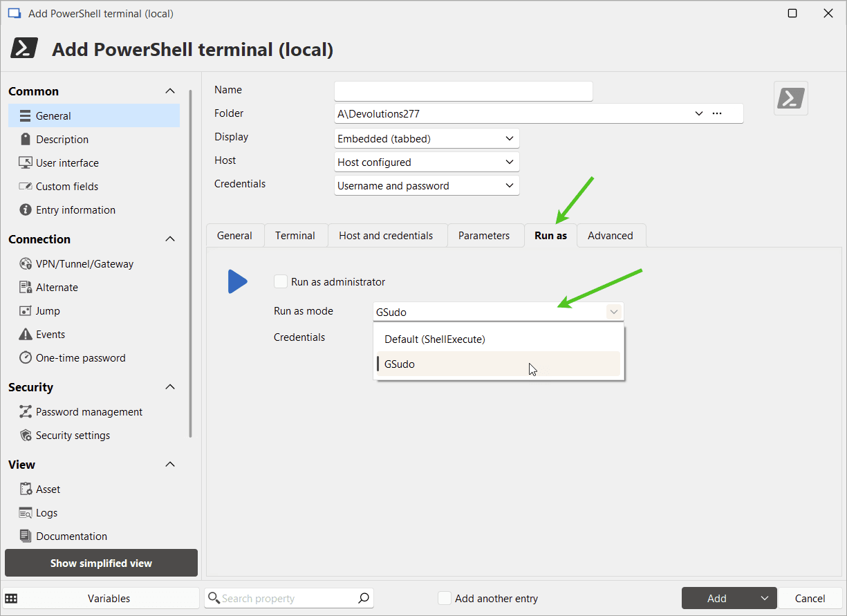This screenshot has height=616, width=847.
Task: Click the PowerShell entry icon thumbnail
Action: coord(790,98)
